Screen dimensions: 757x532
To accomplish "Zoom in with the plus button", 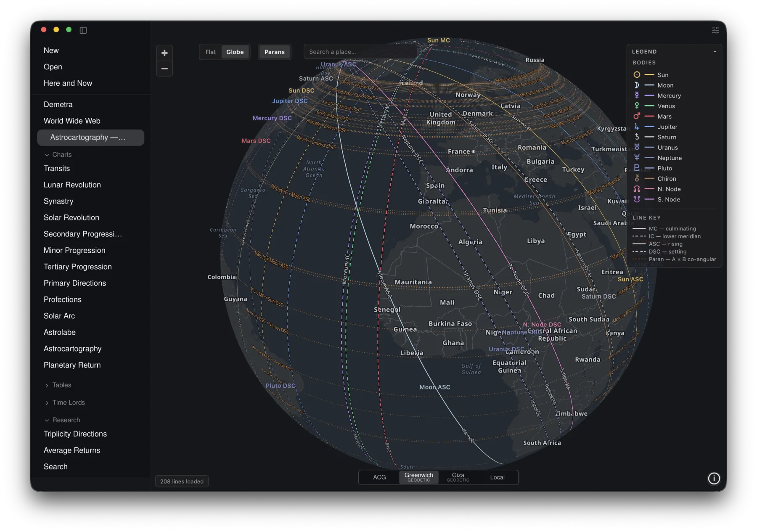I will (x=164, y=53).
